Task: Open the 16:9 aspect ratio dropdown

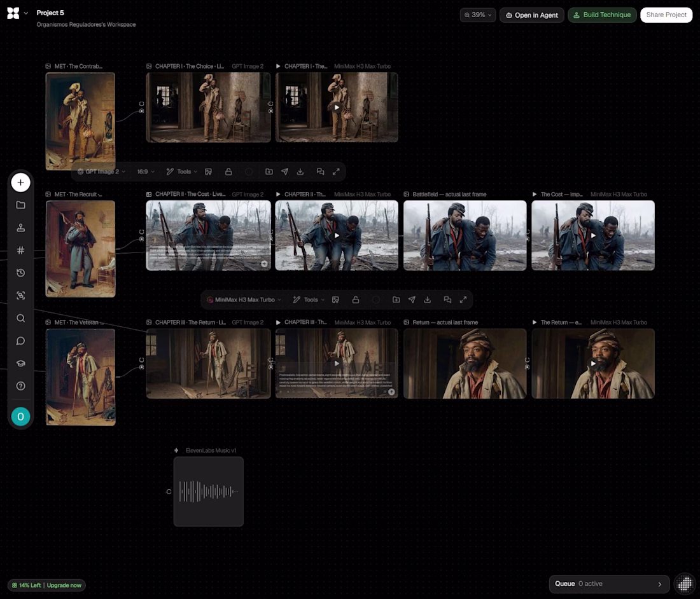Action: 146,172
